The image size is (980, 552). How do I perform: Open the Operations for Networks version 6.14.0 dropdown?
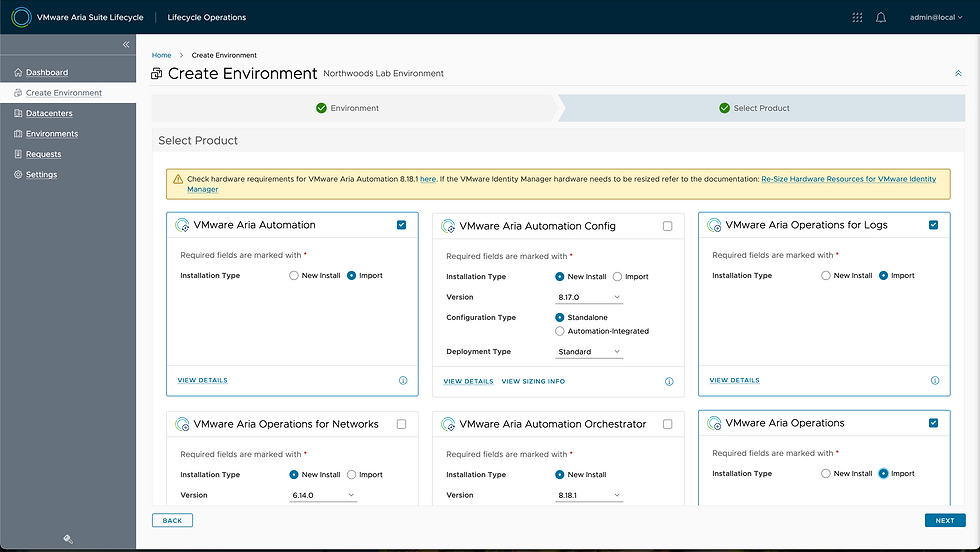(323, 495)
